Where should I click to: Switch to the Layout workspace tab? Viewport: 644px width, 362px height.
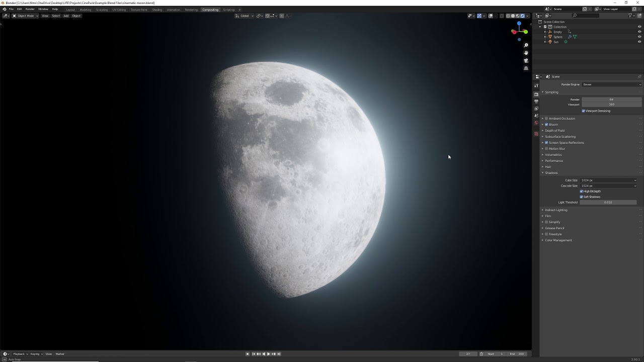coord(70,10)
